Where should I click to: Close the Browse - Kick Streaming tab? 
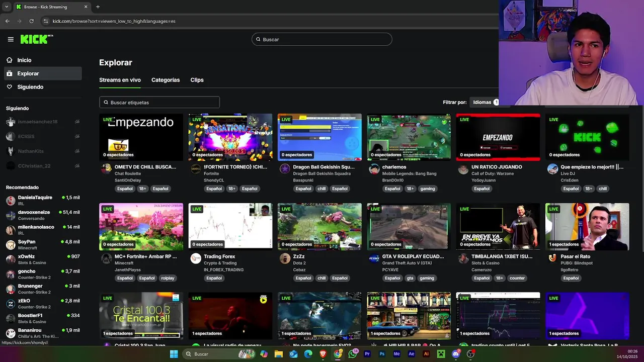86,7
